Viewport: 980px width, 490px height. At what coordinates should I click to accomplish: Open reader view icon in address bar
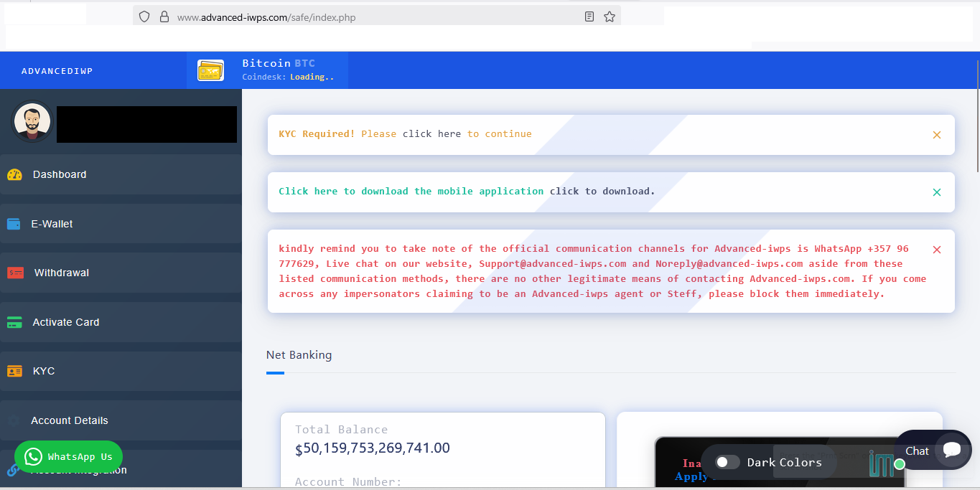point(589,17)
